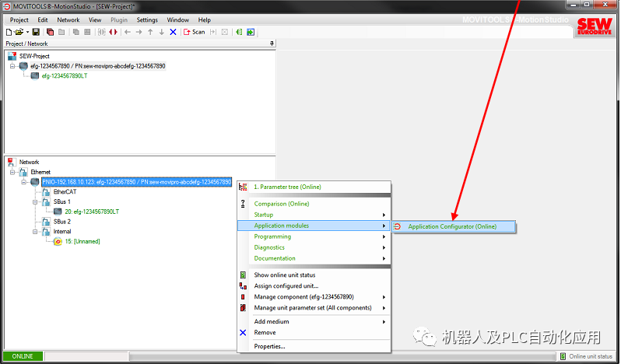Click the red online/offline switch toolbar icon

tap(114, 32)
